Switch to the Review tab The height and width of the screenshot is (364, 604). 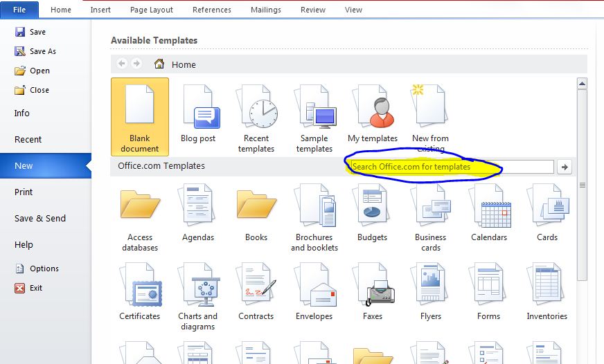[x=313, y=10]
